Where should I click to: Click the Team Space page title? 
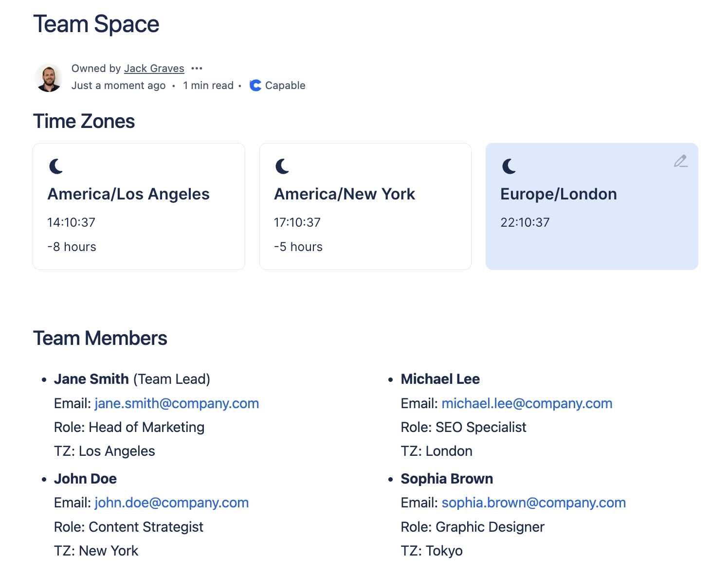[x=96, y=24]
